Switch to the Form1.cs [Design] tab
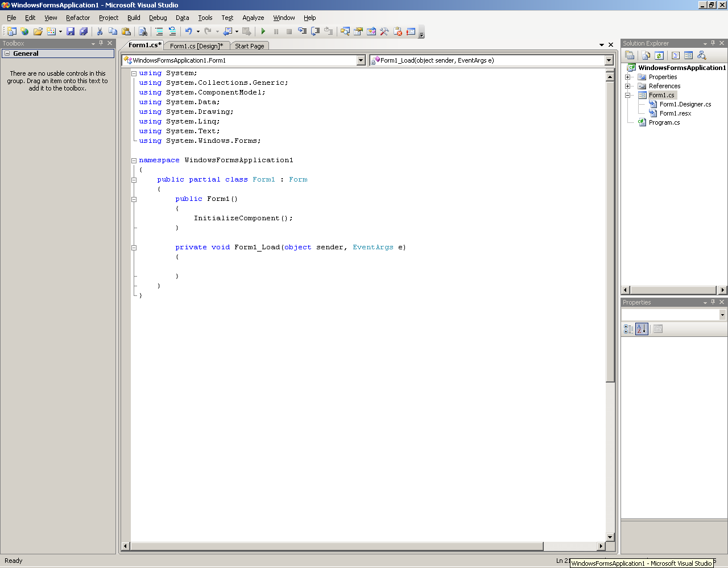Viewport: 728px width, 568px height. coord(197,46)
